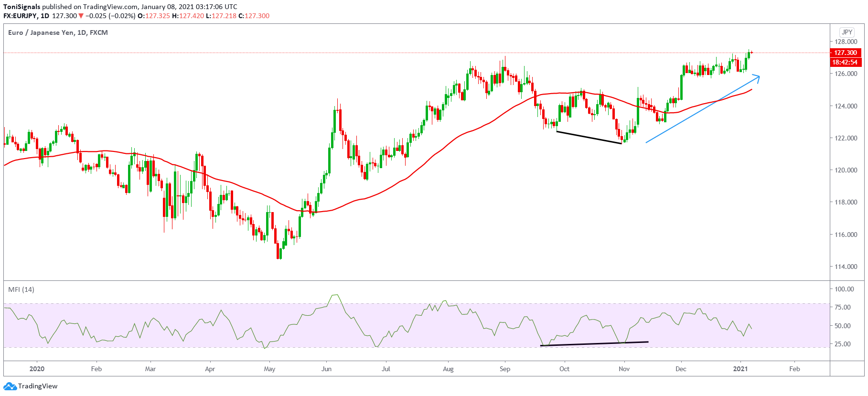This screenshot has height=396, width=868.
Task: Click the 114.000 level on price scale
Action: click(x=846, y=267)
